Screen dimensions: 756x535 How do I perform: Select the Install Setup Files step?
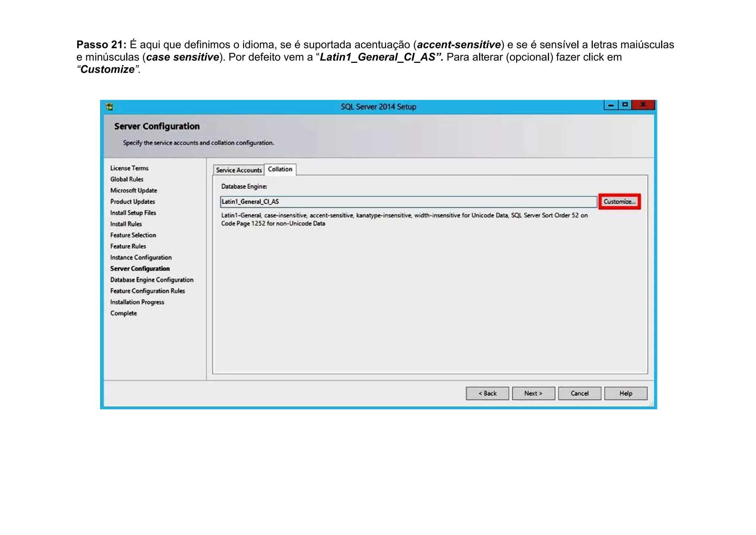point(133,213)
